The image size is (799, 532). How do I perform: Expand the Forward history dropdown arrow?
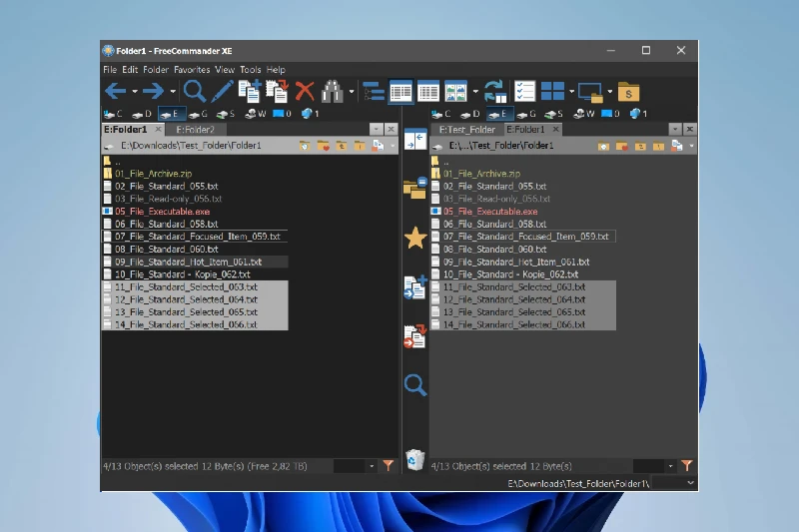click(x=173, y=92)
